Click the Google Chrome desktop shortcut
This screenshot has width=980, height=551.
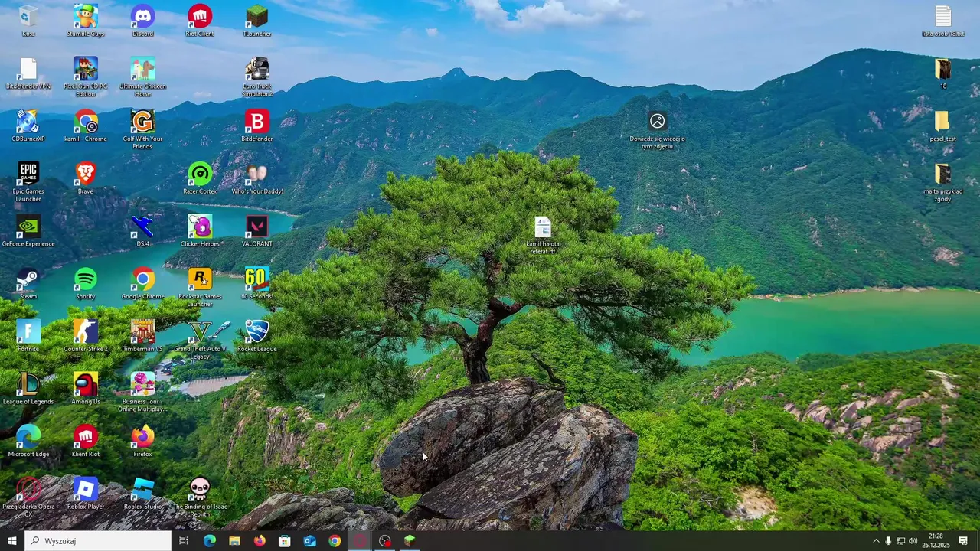142,283
